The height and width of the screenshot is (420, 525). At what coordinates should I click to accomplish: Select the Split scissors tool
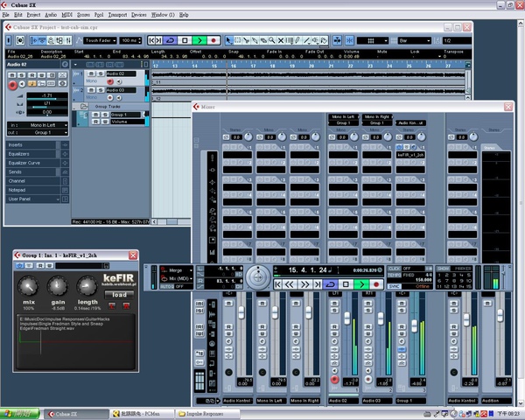[247, 40]
